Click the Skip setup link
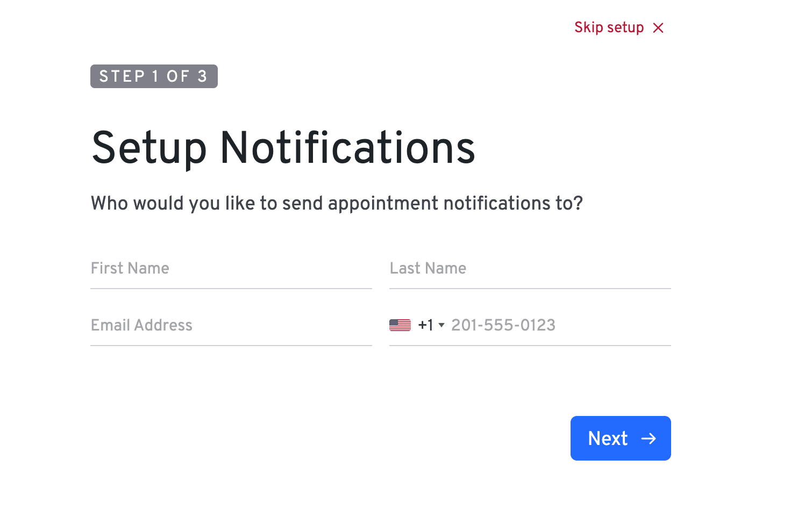 tap(609, 27)
